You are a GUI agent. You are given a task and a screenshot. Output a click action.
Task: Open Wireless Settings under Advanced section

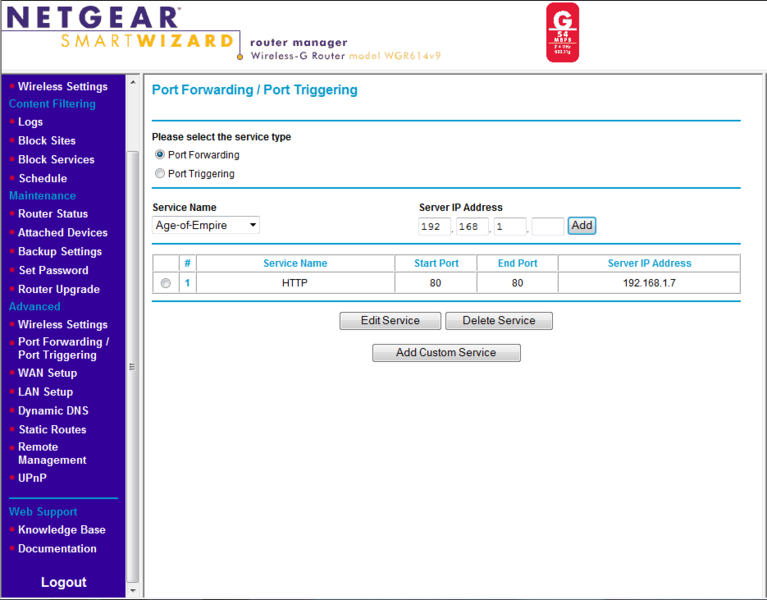[63, 325]
